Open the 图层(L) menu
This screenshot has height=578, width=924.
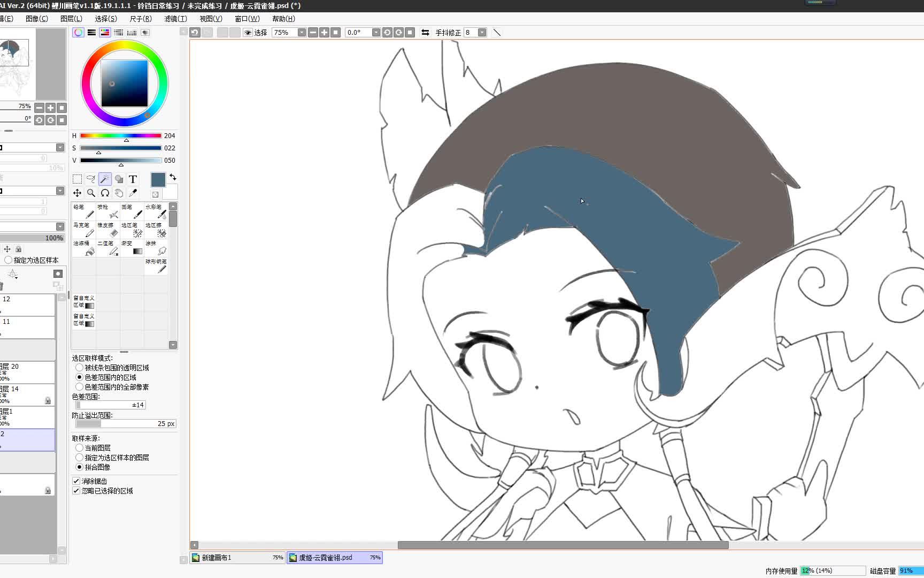(x=71, y=19)
